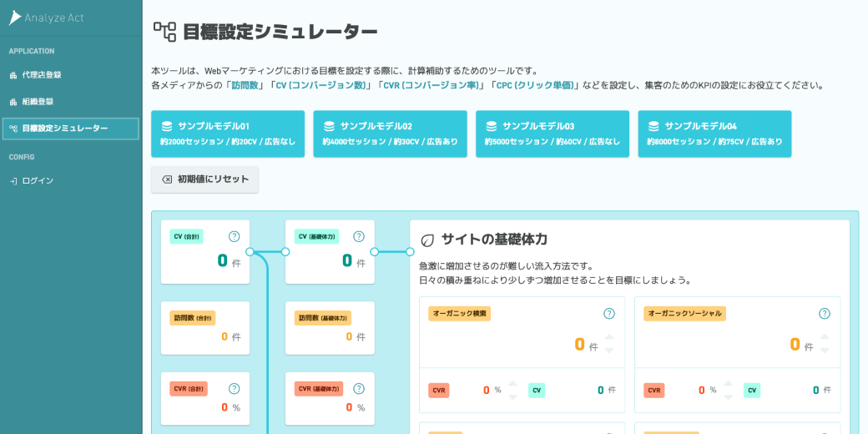Open the CVR (コンバージョン率) link
Screen dimensions: 868x434
(431, 85)
